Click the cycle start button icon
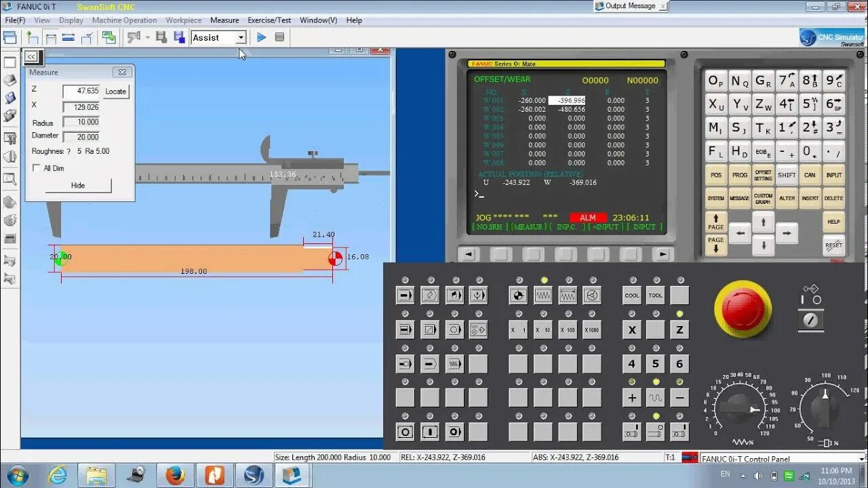Viewport: 868px width, 488px height. (430, 432)
